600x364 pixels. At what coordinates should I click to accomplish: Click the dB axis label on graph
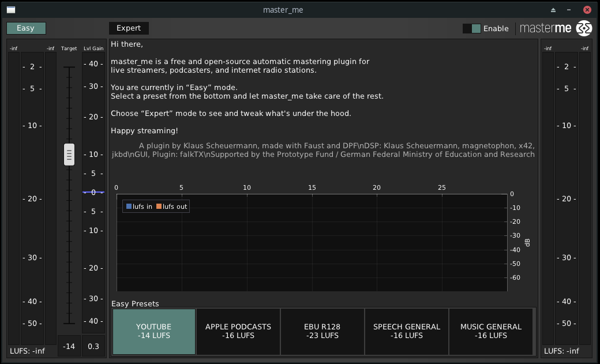pyautogui.click(x=527, y=243)
